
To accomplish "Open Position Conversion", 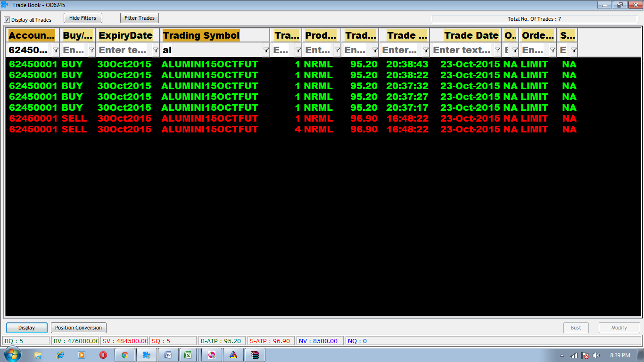I will click(79, 328).
